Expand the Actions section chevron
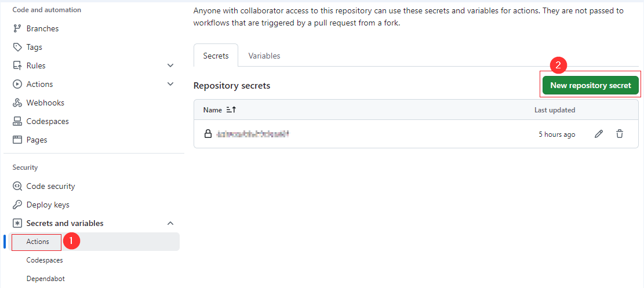Image resolution: width=644 pixels, height=288 pixels. pyautogui.click(x=170, y=84)
